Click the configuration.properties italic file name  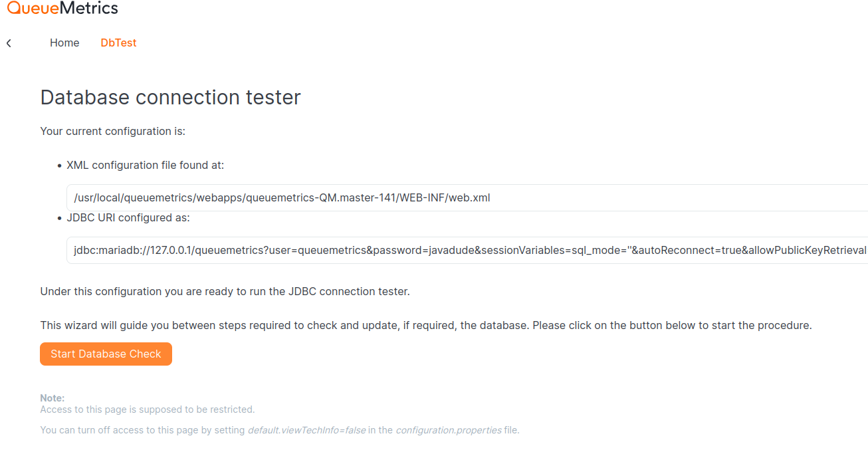pyautogui.click(x=449, y=430)
